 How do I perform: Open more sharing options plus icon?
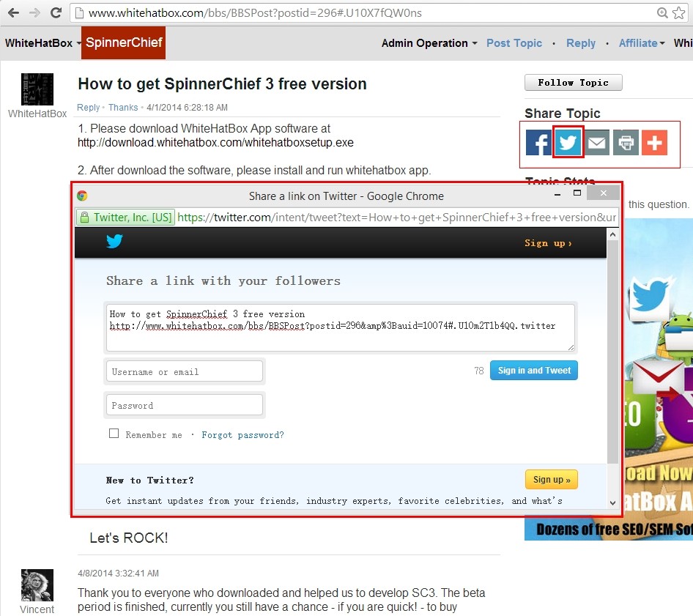coord(654,142)
